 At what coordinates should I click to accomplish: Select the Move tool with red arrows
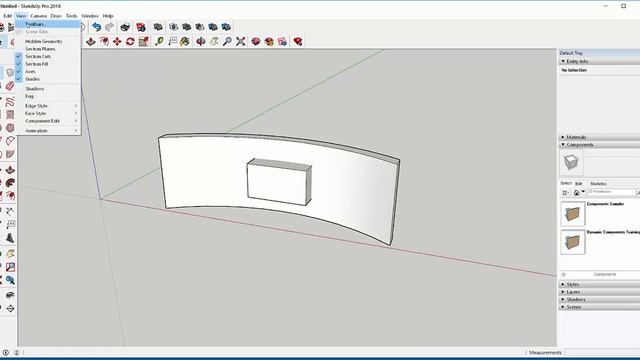pos(117,41)
